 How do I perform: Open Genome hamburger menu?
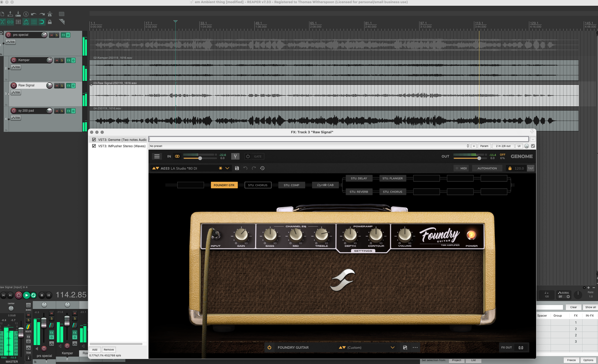coord(157,156)
